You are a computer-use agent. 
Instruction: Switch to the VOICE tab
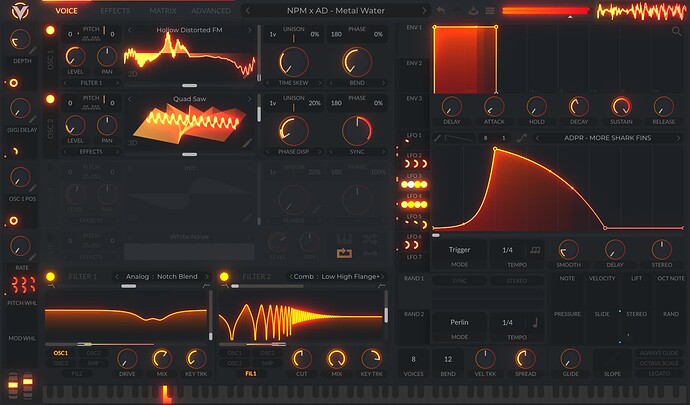click(66, 11)
